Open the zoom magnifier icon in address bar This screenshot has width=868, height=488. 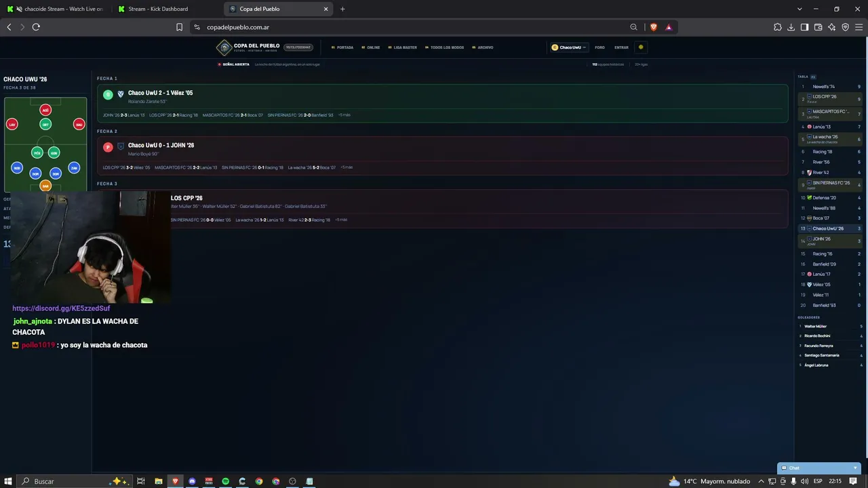(634, 27)
